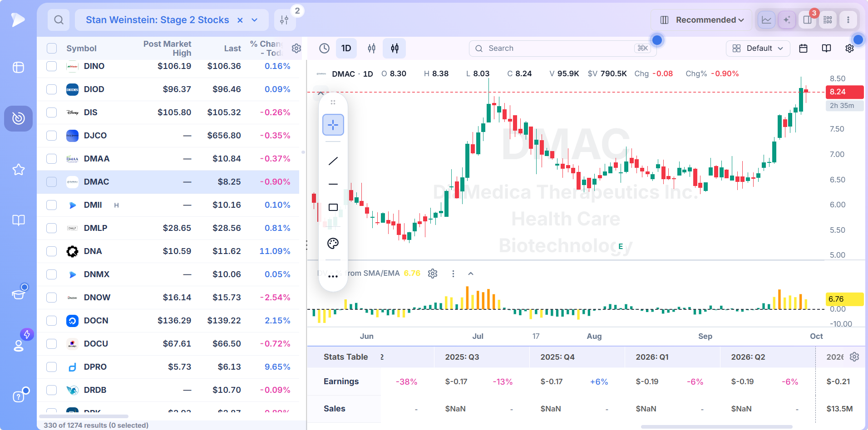This screenshot has width=868, height=430.
Task: Open the color palette tool
Action: (333, 244)
